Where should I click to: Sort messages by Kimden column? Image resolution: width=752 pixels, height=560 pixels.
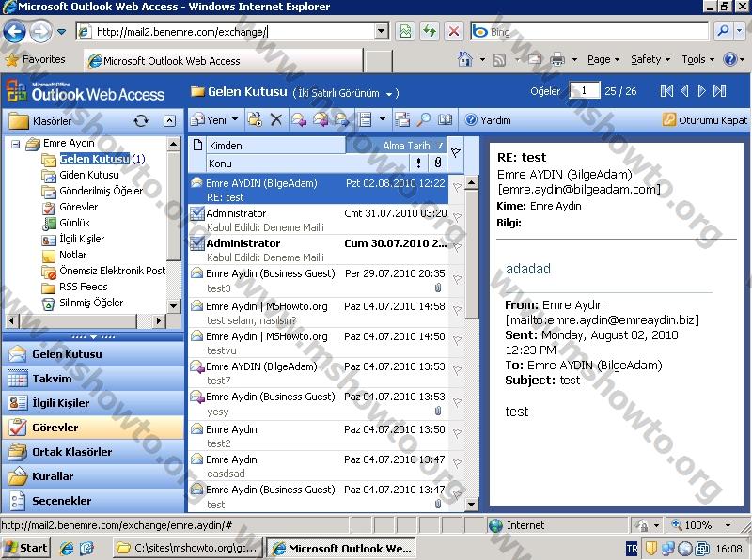(x=275, y=146)
